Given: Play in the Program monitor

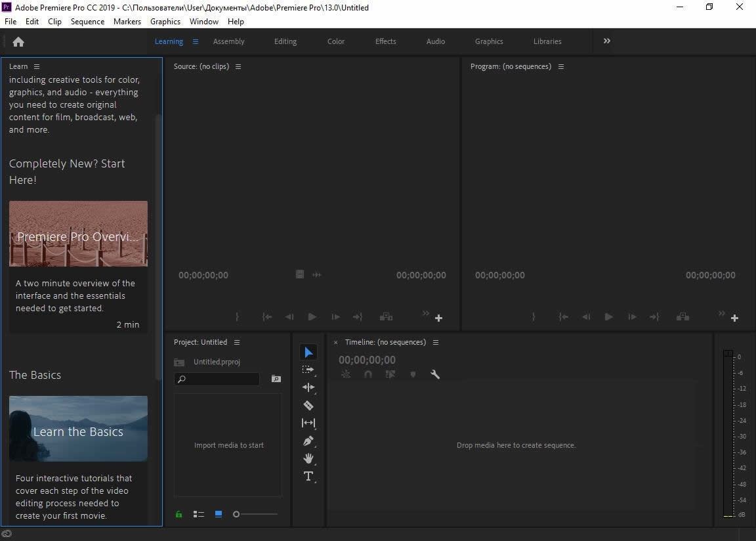Looking at the screenshot, I should [608, 317].
